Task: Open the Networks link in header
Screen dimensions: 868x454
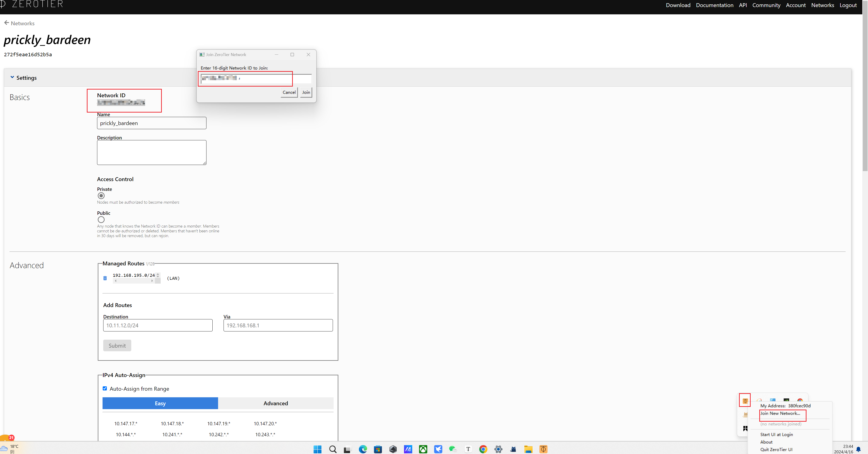Action: [x=822, y=5]
